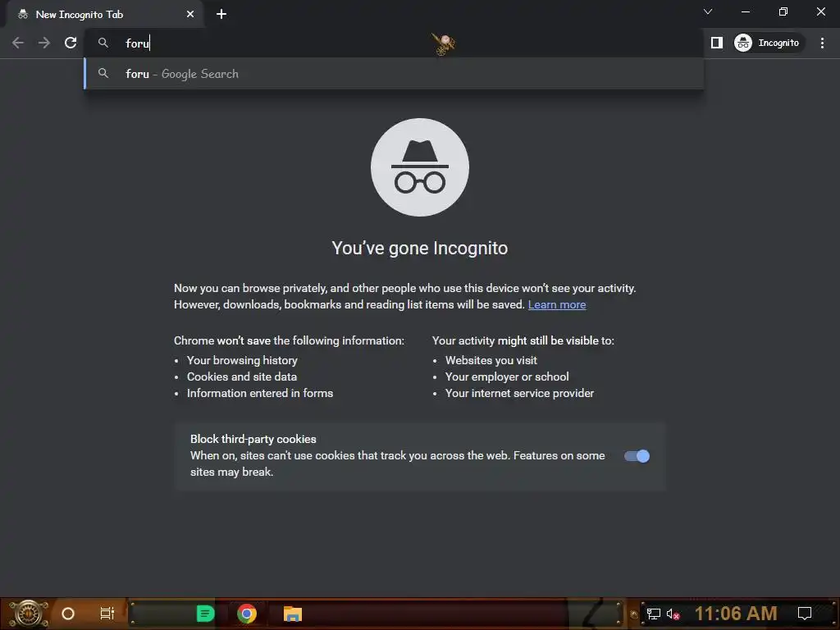
Task: Click the 'You've gone Incognito' heading
Action: [419, 248]
